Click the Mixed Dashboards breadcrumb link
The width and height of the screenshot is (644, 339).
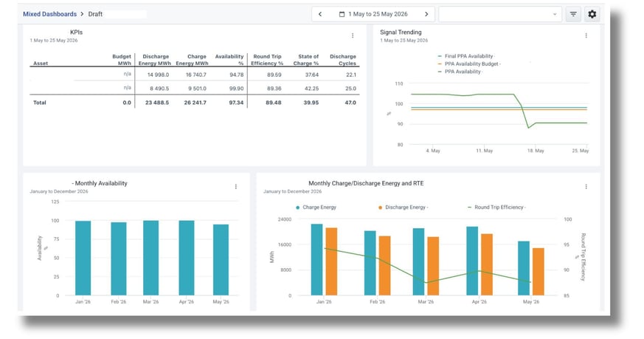49,14
